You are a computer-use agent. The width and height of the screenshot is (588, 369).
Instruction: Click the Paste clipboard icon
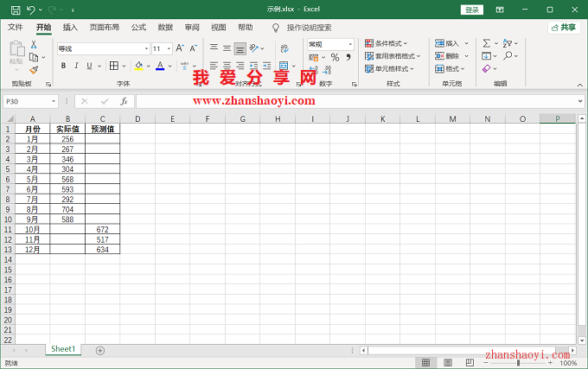pos(16,48)
